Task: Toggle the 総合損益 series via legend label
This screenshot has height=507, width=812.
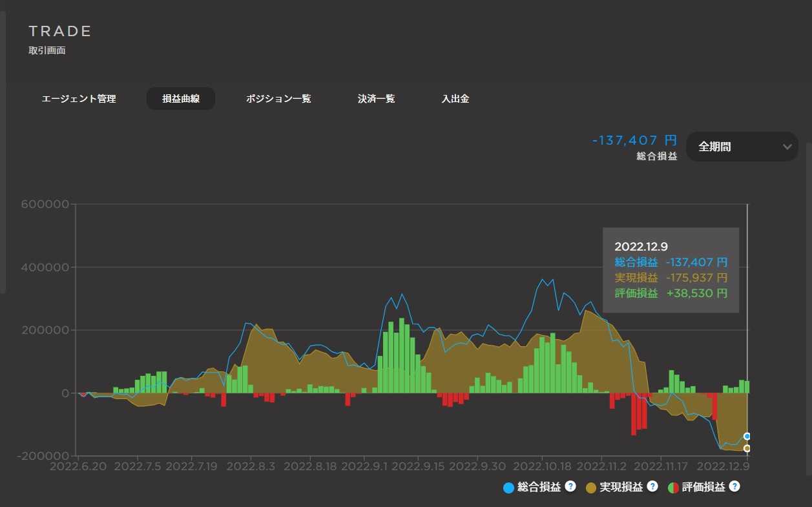Action: [x=539, y=488]
